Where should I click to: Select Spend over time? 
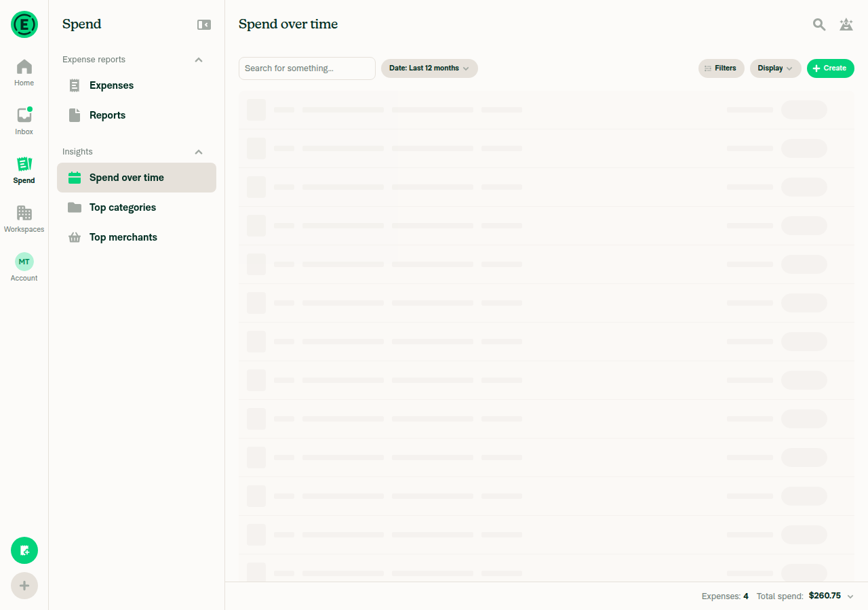coord(136,178)
